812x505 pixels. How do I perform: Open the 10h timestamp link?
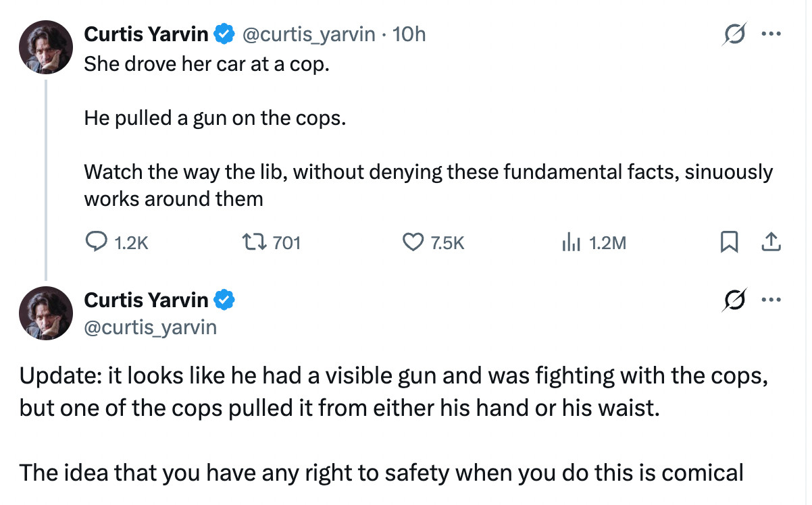pos(409,34)
